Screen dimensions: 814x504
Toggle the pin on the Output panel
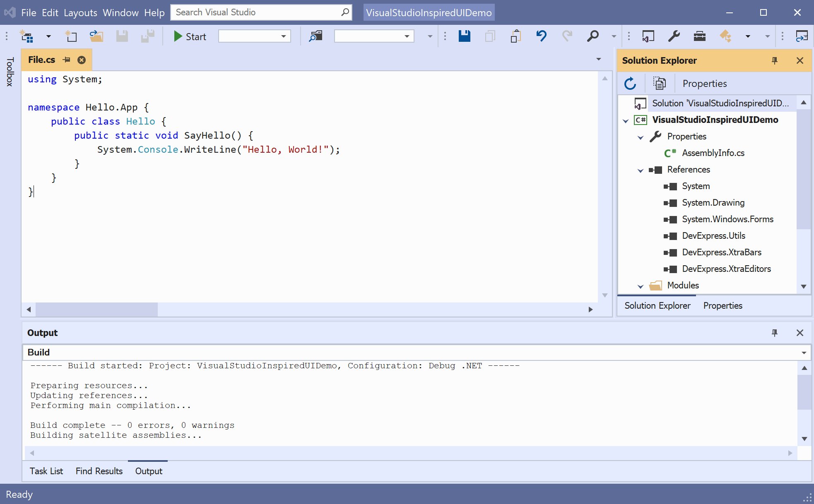[x=775, y=333]
